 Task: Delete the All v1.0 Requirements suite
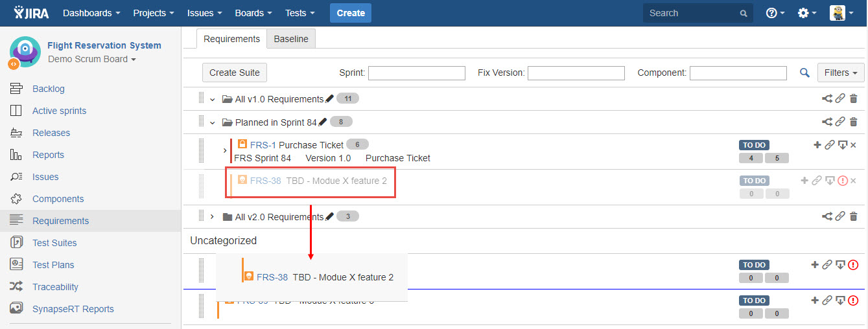[x=853, y=99]
